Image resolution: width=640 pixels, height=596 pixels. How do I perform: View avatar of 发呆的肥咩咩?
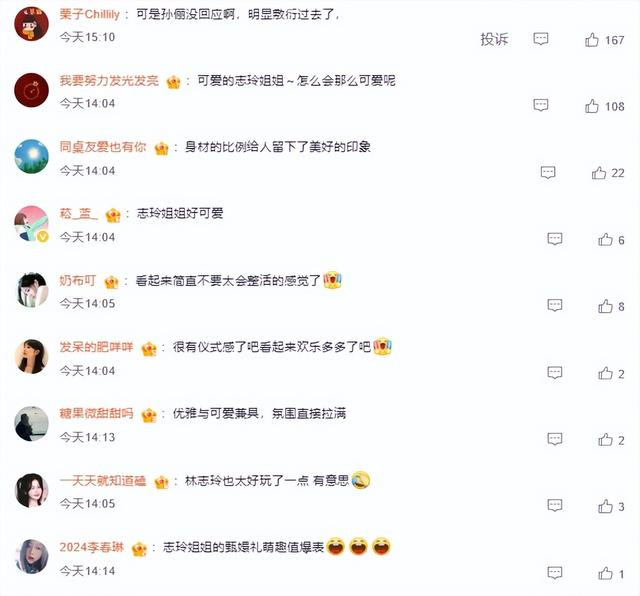31,356
